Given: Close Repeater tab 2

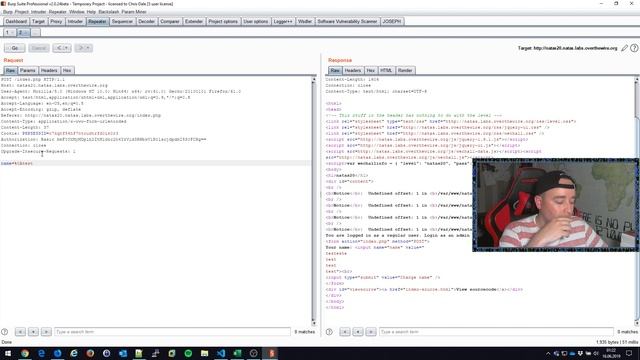Looking at the screenshot, I should [26, 33].
